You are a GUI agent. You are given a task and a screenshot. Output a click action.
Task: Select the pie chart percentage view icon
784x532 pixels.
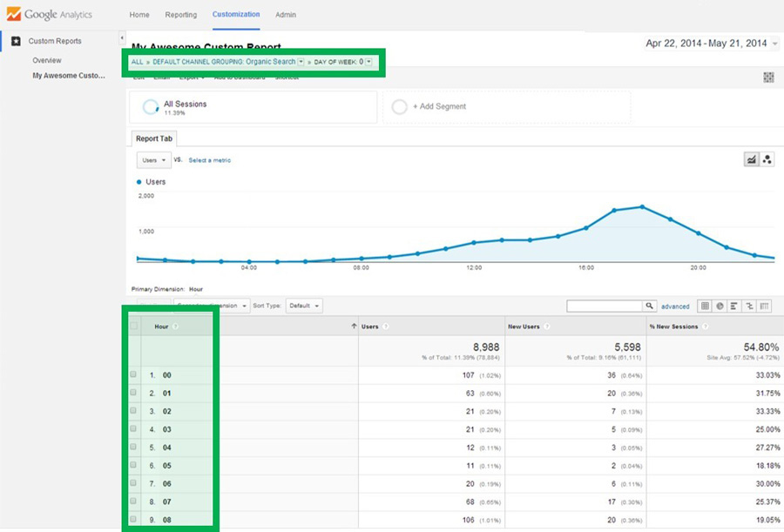pyautogui.click(x=720, y=306)
